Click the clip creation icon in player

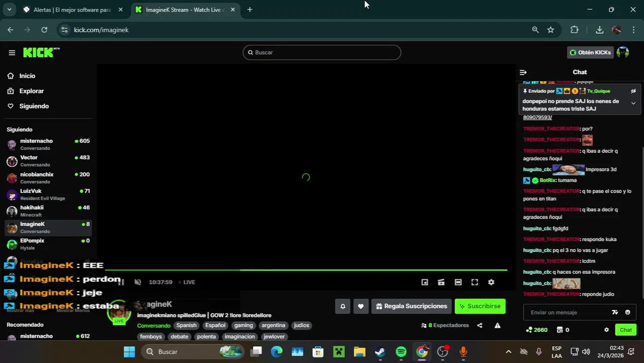tap(441, 282)
